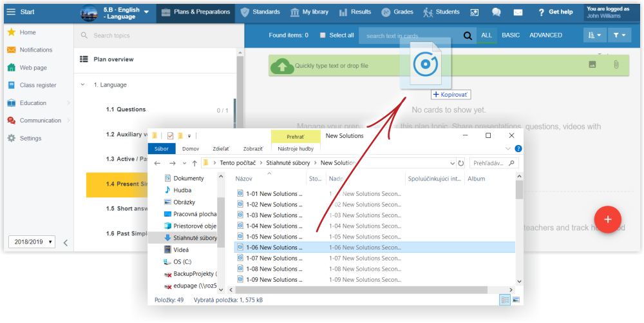Switch to BASIC filter tab
Screen dimensions: 644x323
(511, 35)
